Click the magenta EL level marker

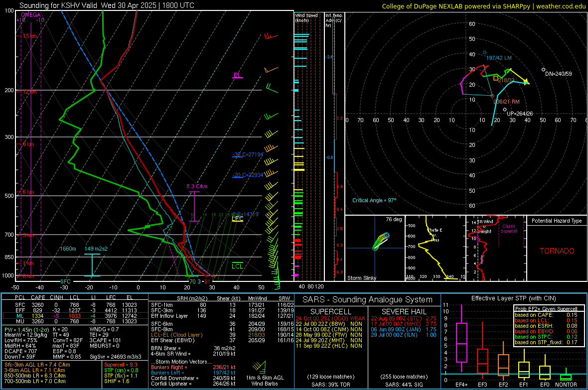pos(237,76)
